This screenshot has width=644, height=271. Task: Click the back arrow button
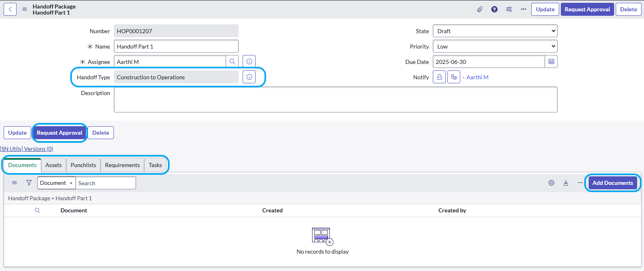pos(10,9)
